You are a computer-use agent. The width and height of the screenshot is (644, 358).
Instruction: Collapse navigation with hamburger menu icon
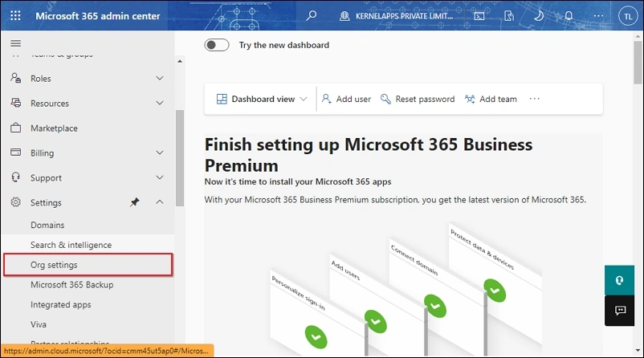point(15,43)
